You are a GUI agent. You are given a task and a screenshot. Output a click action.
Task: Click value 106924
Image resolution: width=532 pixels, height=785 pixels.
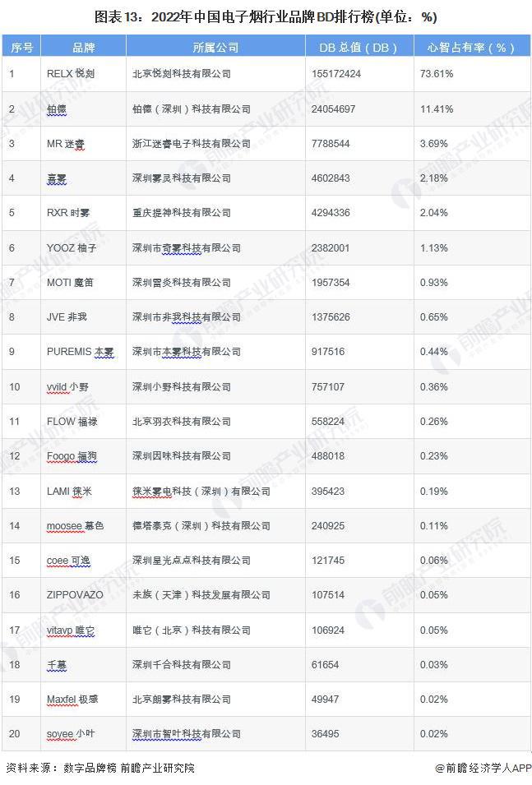click(327, 630)
